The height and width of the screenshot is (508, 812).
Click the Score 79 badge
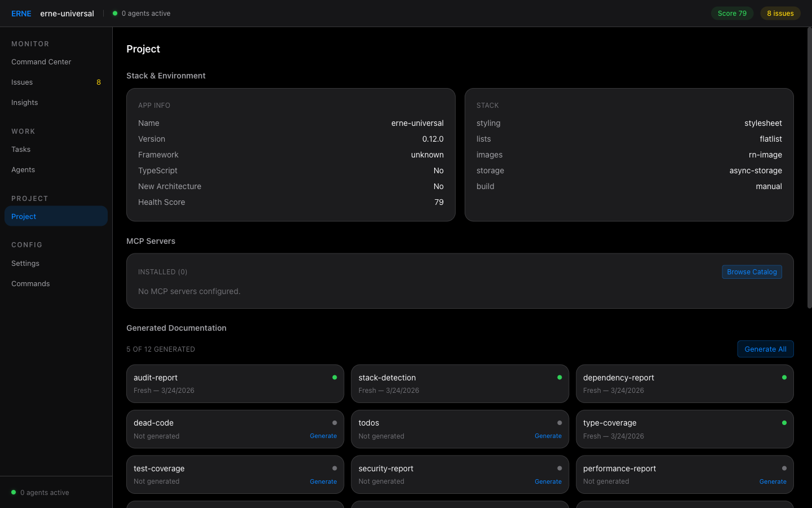coord(731,14)
